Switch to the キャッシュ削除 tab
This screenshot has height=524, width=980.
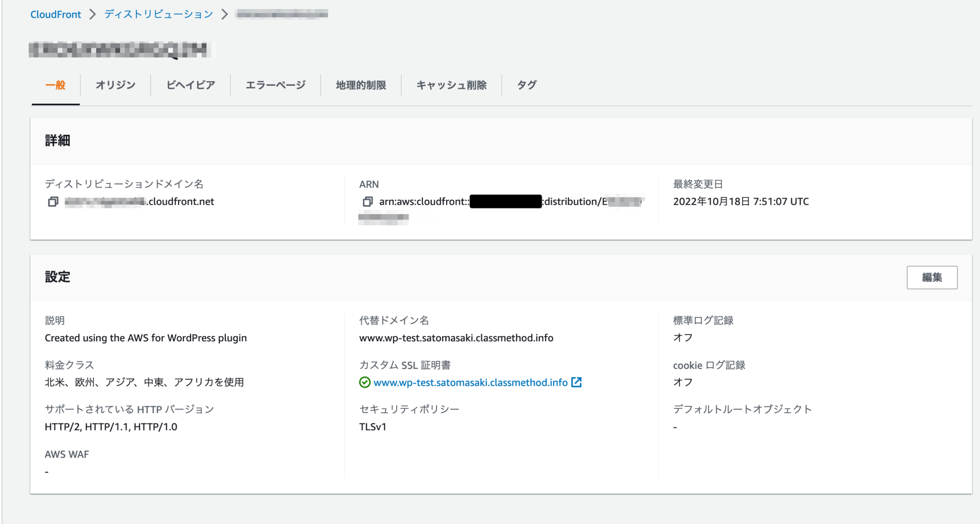(x=452, y=85)
